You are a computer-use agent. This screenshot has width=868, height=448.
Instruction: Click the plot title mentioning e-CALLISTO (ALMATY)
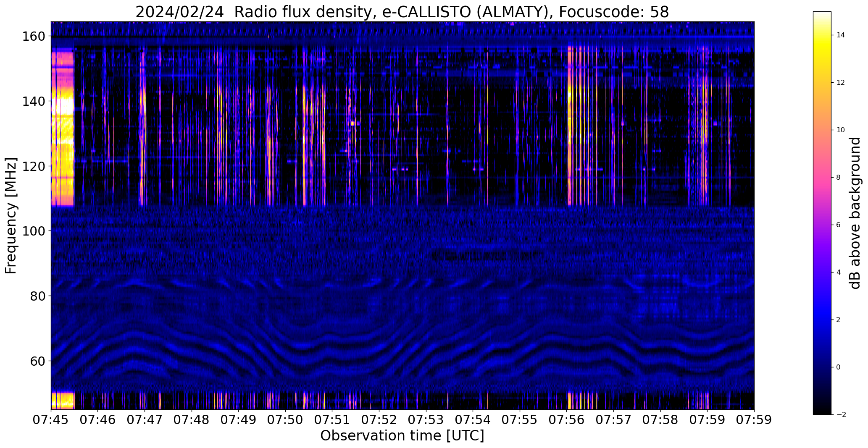[x=402, y=12]
